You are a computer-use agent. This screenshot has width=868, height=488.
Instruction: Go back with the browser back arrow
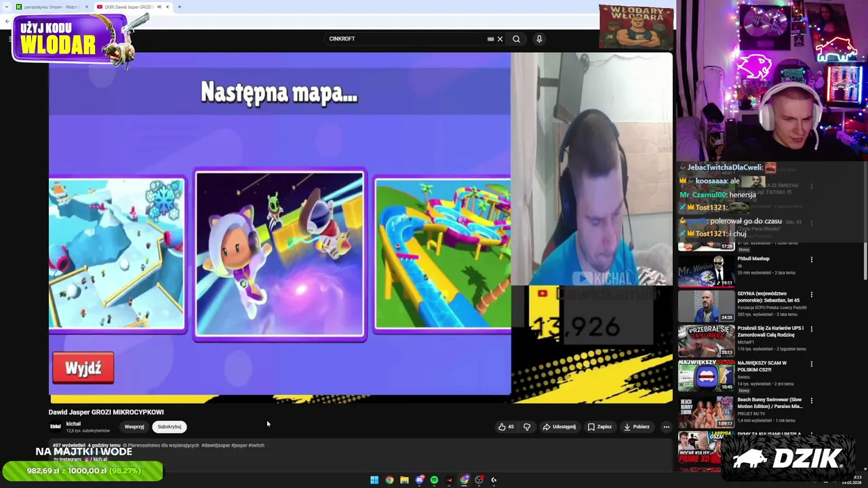point(7,21)
